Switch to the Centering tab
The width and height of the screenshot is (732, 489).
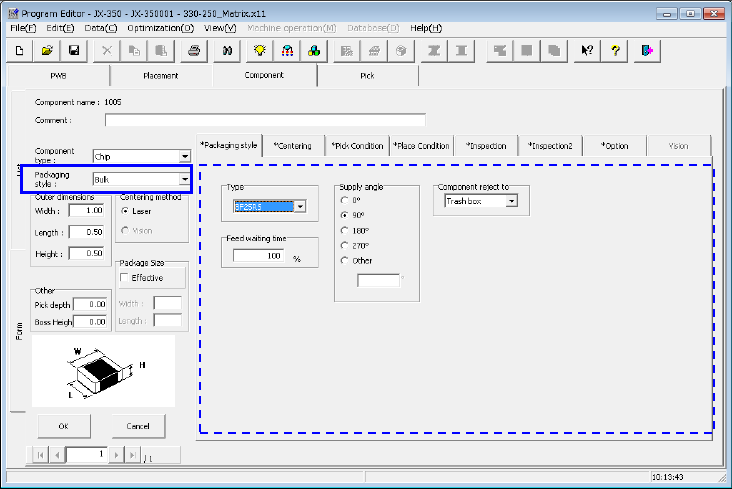pyautogui.click(x=292, y=146)
